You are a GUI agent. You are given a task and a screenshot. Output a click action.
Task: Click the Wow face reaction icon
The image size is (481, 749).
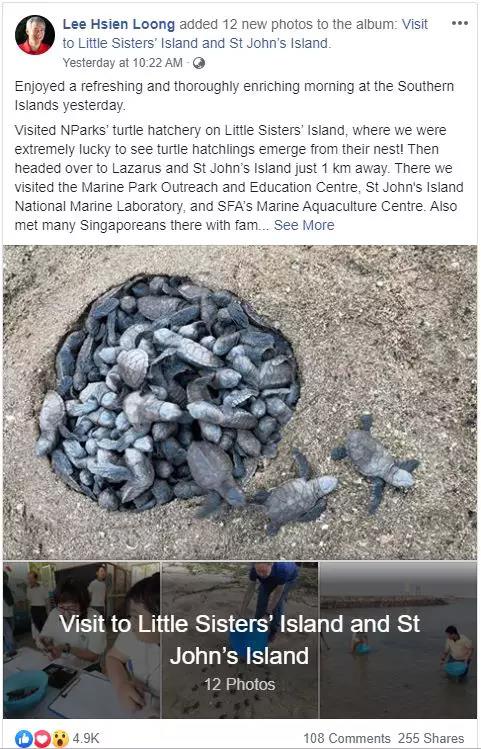(59, 738)
